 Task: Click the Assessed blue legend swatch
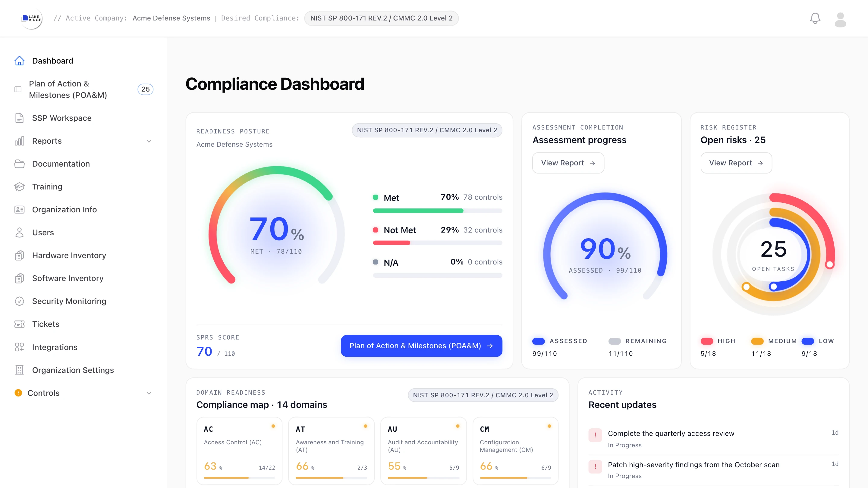pyautogui.click(x=539, y=341)
